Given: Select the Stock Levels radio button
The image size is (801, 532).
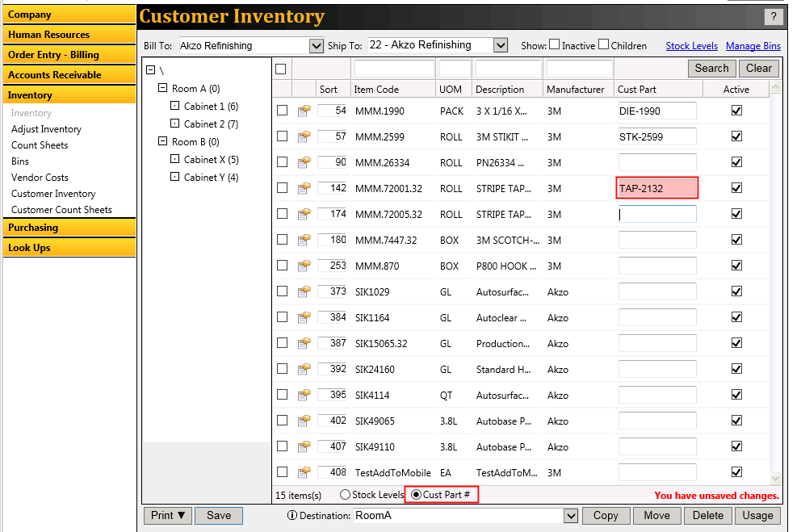Looking at the screenshot, I should pyautogui.click(x=346, y=495).
